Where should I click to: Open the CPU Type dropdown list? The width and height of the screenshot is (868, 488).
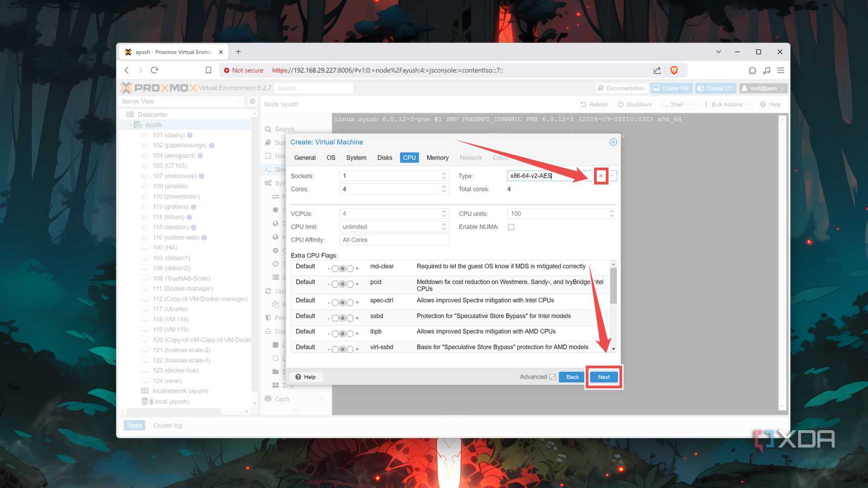coord(612,176)
